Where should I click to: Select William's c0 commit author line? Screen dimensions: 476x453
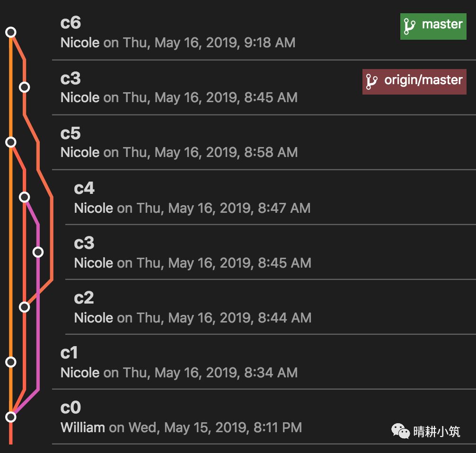coord(181,428)
